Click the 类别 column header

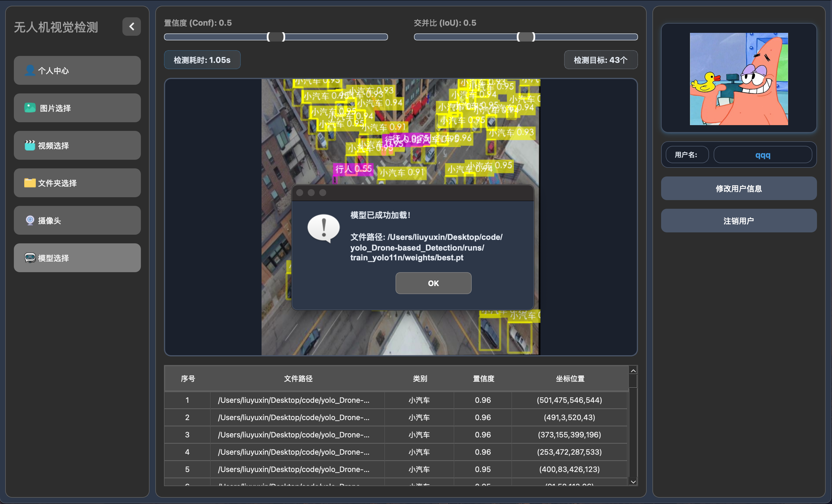point(420,379)
